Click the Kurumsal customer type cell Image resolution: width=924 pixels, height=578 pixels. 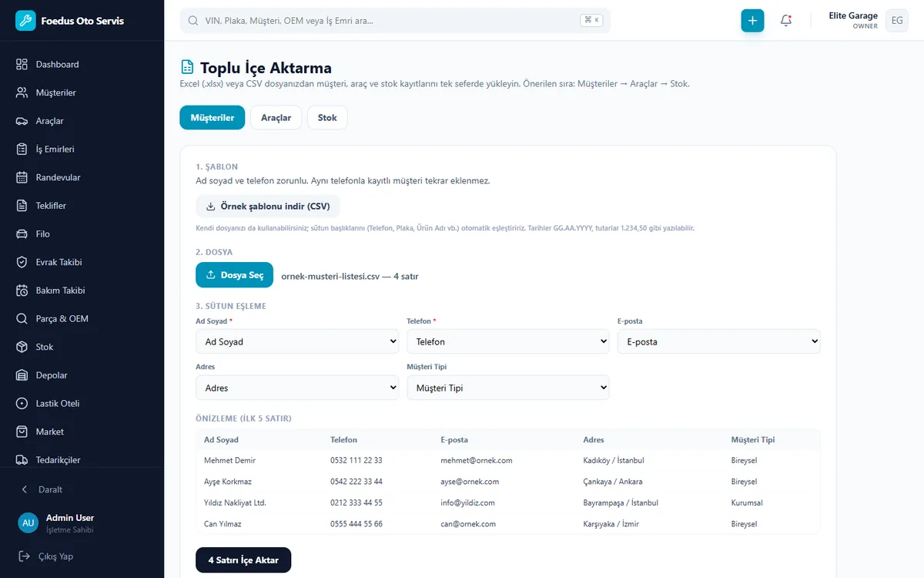[747, 502]
